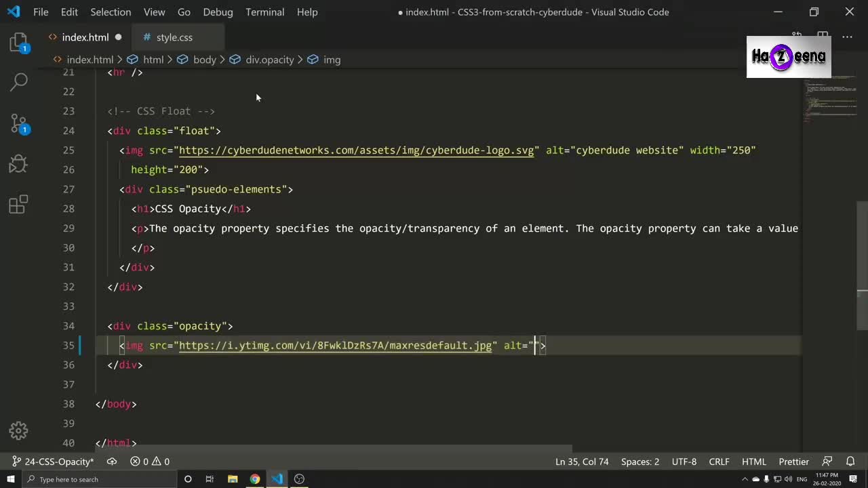Screen dimensions: 868x488
Task: Change indentation via Spaces: 2
Action: coord(640,462)
